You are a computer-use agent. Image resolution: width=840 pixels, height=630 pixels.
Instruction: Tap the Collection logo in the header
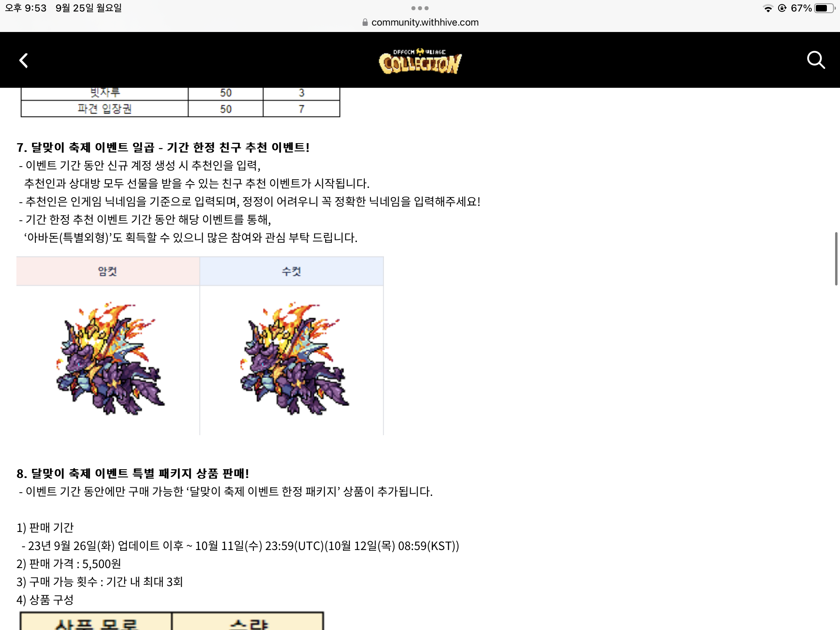(420, 62)
